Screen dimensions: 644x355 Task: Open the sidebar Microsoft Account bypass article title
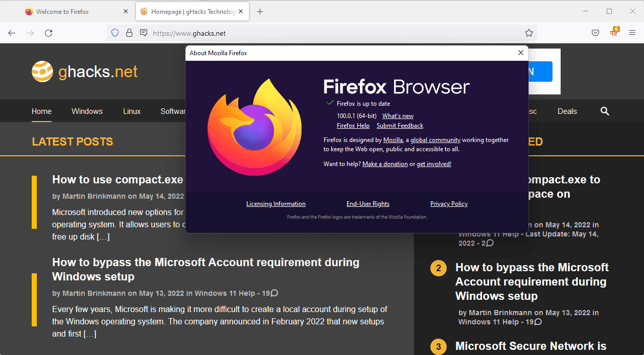tap(532, 282)
